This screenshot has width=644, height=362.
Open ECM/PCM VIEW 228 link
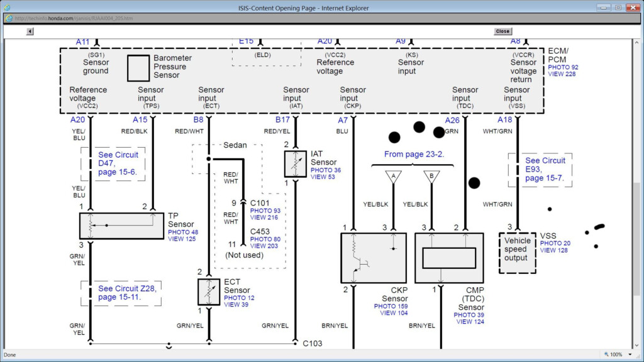(x=562, y=74)
